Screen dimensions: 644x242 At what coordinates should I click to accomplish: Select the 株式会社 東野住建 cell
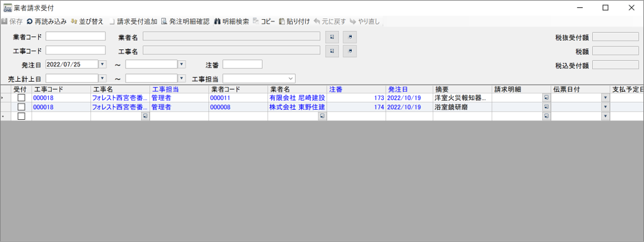click(x=298, y=107)
